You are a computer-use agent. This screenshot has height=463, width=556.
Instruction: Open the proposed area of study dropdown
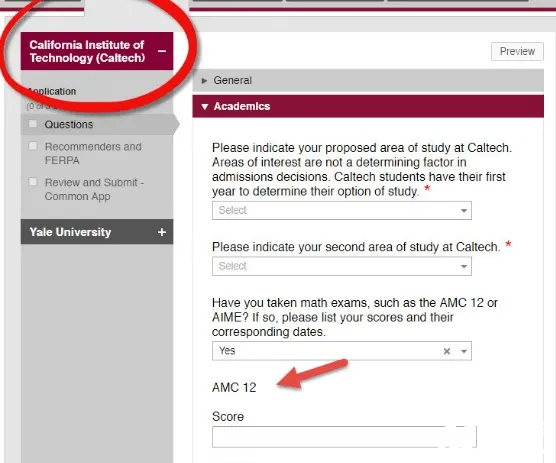pos(342,211)
